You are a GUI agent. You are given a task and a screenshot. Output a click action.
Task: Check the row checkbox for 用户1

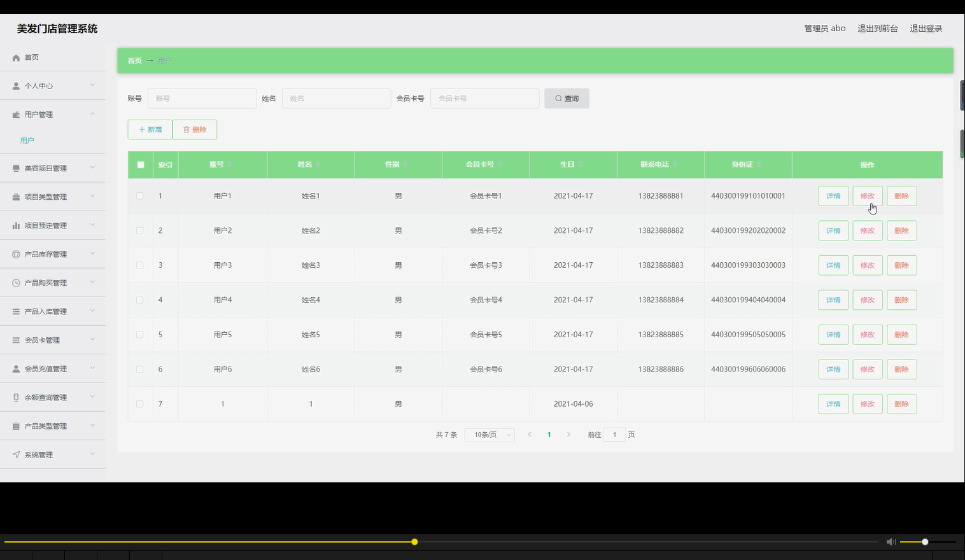click(x=140, y=196)
